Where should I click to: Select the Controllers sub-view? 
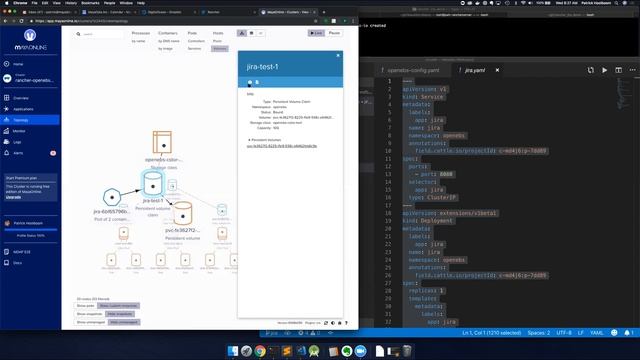click(x=196, y=41)
